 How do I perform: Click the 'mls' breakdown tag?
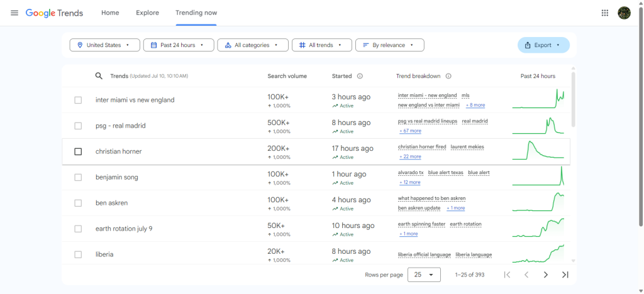[x=465, y=95]
